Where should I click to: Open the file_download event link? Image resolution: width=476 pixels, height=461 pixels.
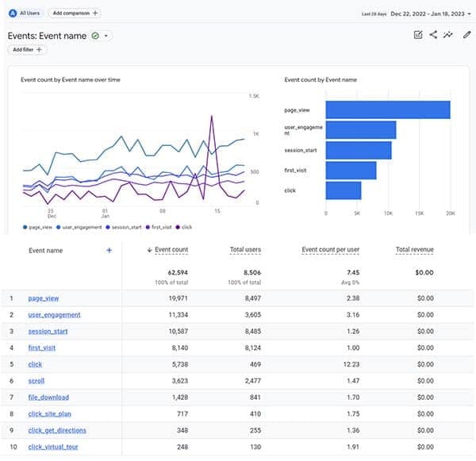tap(48, 397)
